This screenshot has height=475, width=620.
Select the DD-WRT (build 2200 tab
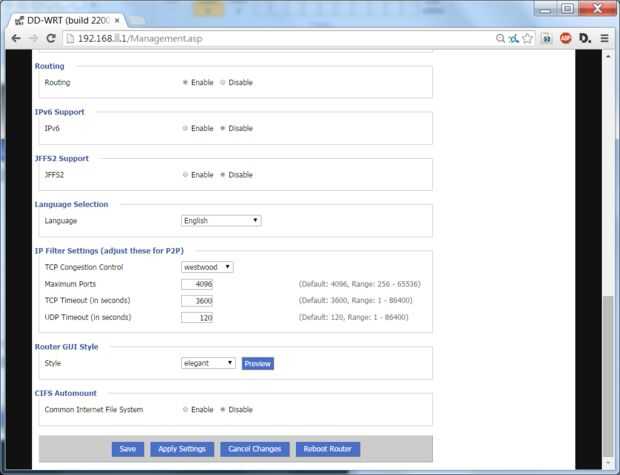coord(67,20)
